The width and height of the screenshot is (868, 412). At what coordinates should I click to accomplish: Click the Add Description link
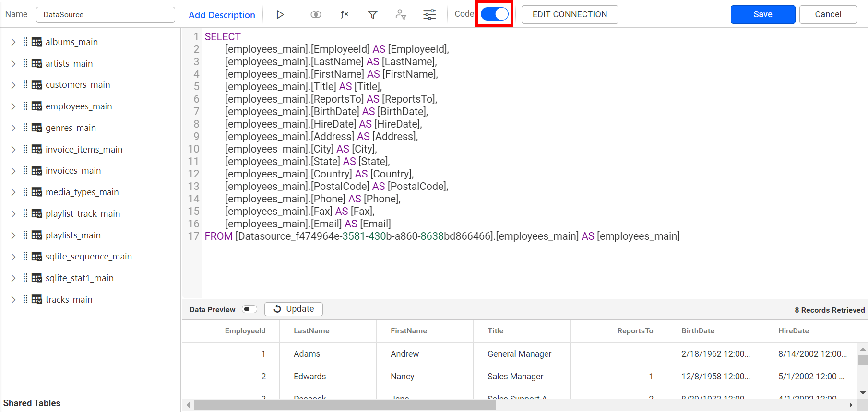pyautogui.click(x=222, y=15)
